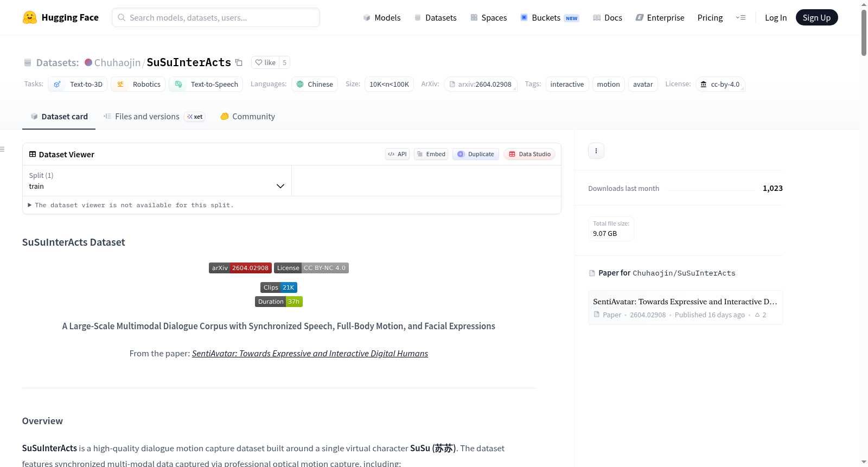Click the paper upvote count 2

click(761, 315)
